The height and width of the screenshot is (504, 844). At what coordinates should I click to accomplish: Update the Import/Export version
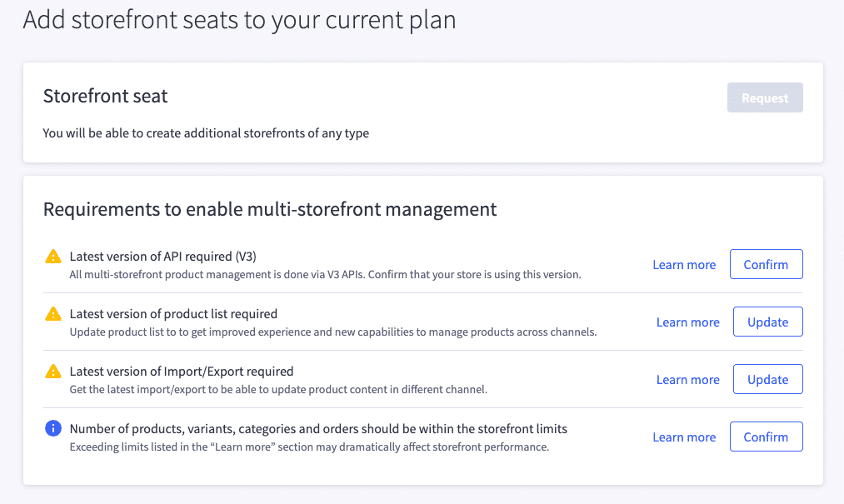(767, 380)
